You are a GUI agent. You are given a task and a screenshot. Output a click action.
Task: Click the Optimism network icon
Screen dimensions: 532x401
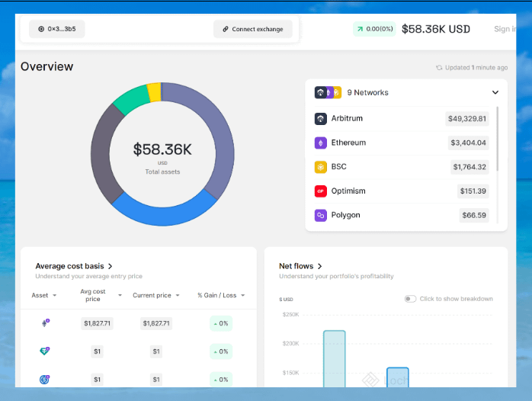[x=321, y=191]
